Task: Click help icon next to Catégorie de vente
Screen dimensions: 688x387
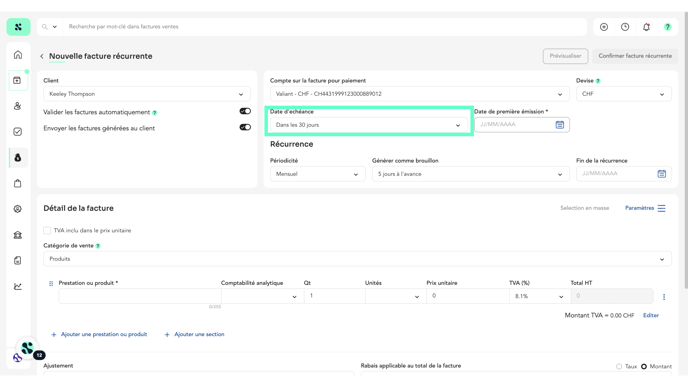Action: point(98,246)
